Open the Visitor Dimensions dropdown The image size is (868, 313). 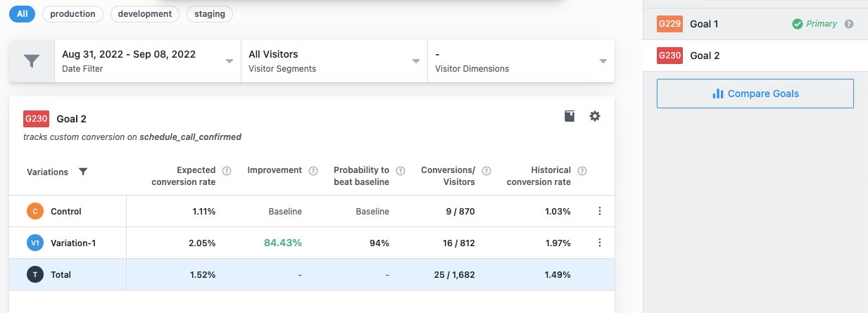click(521, 61)
